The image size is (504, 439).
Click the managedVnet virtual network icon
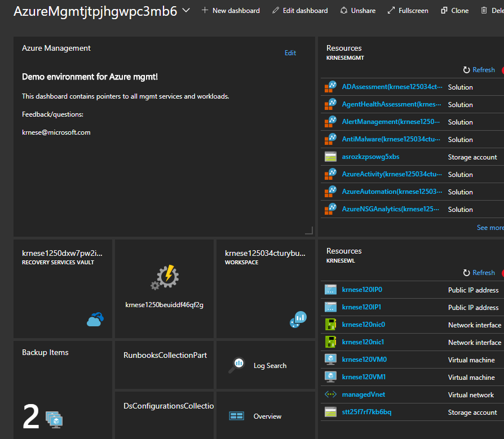point(330,394)
